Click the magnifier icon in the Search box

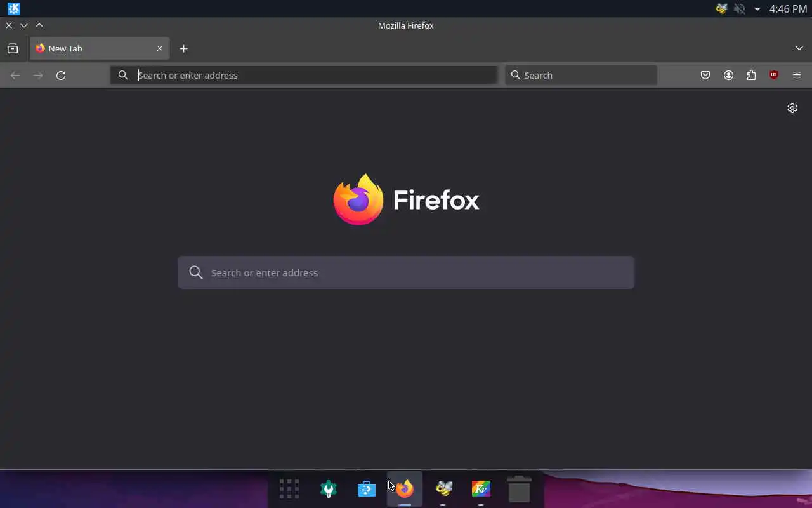[x=516, y=75]
